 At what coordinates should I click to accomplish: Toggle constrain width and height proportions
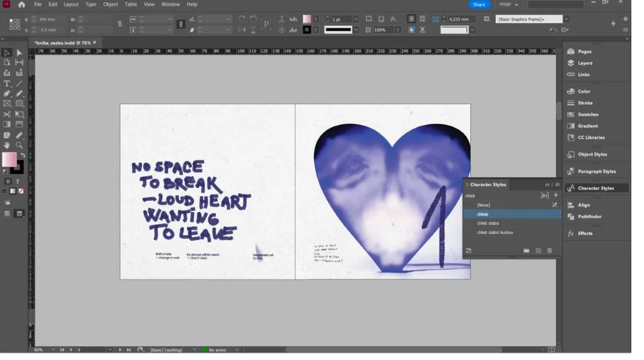[120, 24]
